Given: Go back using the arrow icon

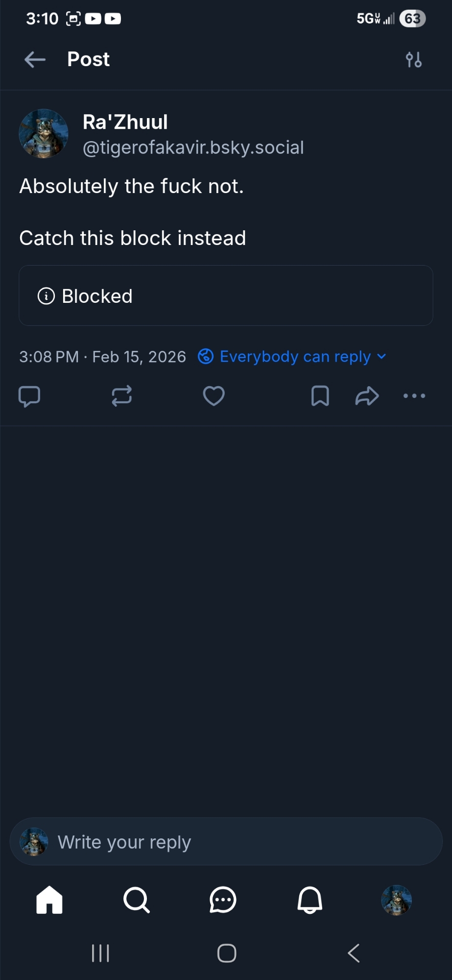Looking at the screenshot, I should [35, 60].
